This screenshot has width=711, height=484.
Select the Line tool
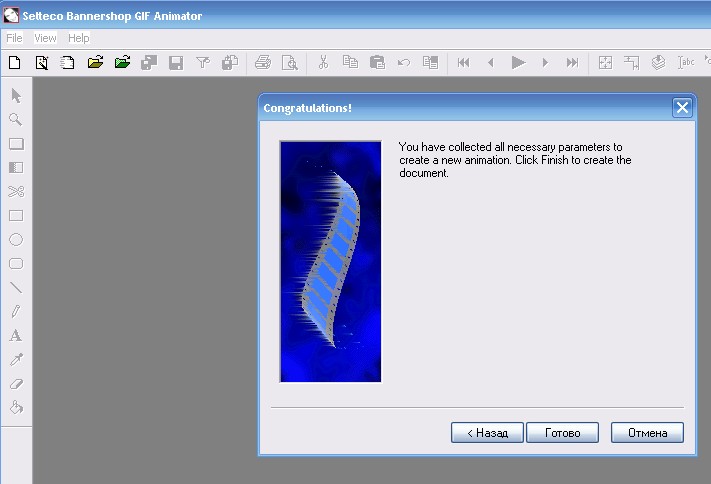[16, 288]
